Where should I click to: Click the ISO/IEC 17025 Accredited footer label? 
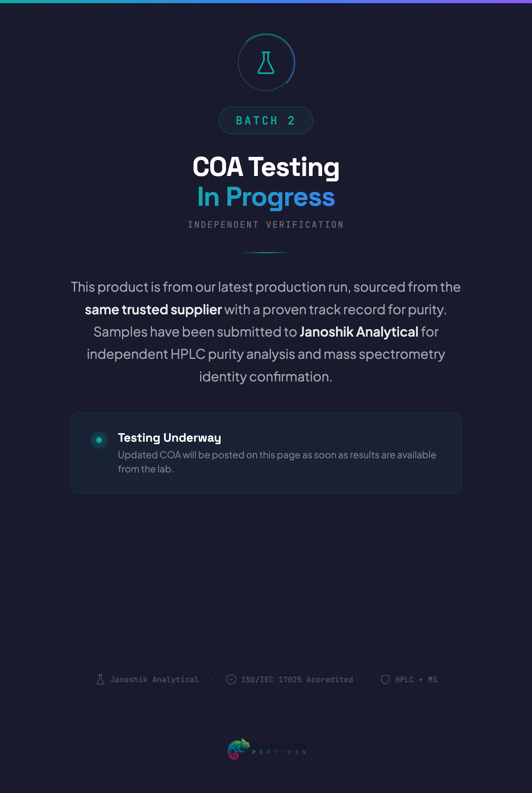[x=297, y=680]
